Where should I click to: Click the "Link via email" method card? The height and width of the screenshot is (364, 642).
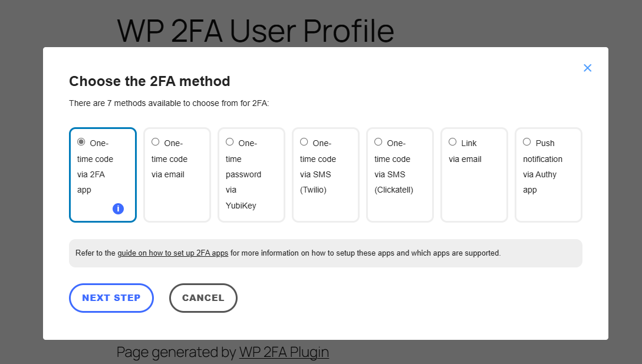474,174
